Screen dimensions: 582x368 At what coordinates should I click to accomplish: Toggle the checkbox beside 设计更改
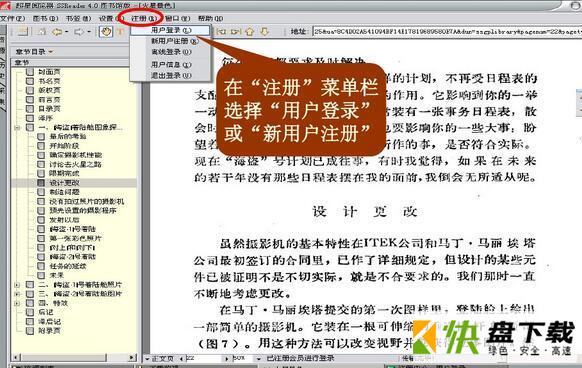[x=41, y=183]
